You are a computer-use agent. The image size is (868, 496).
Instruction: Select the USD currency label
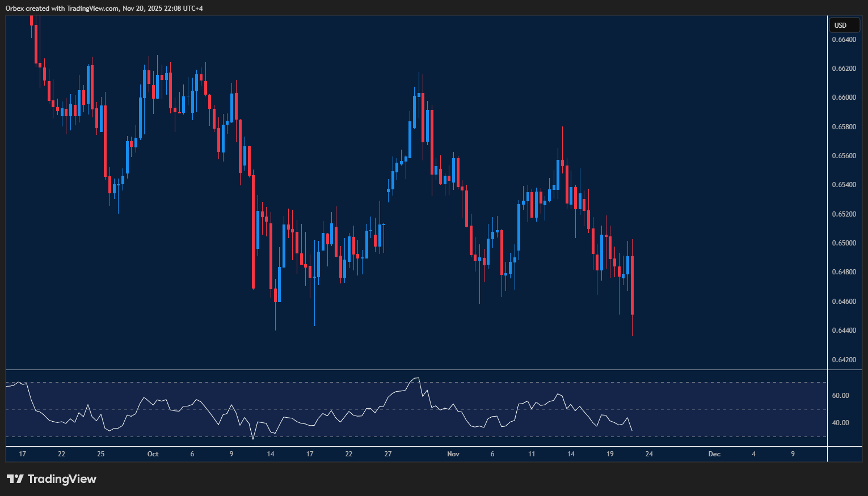[844, 25]
